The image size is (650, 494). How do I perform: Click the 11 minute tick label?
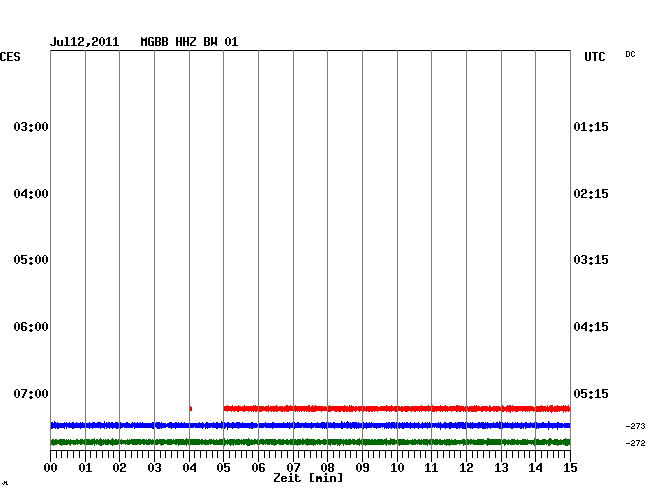pyautogui.click(x=431, y=468)
